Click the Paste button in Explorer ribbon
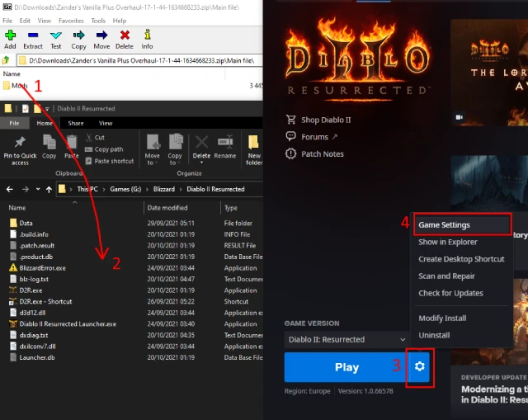The width and height of the screenshot is (528, 420). 72,146
